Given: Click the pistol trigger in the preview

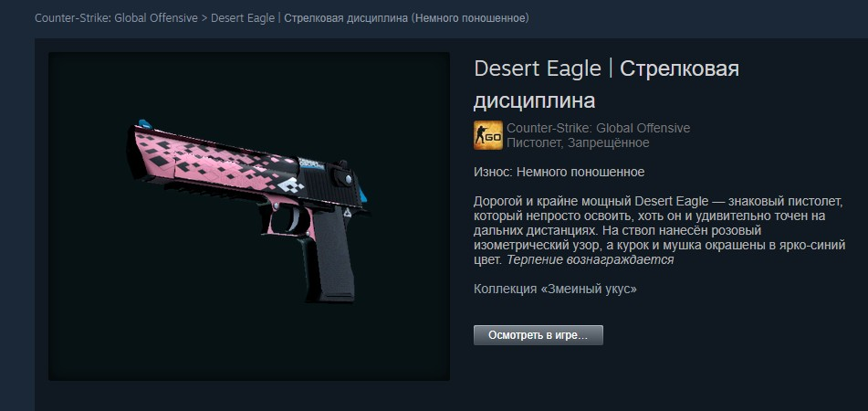Looking at the screenshot, I should [295, 219].
